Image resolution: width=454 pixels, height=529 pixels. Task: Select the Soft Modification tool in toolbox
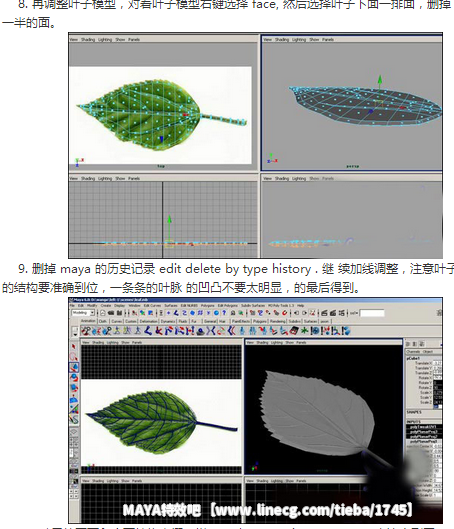pos(74,399)
